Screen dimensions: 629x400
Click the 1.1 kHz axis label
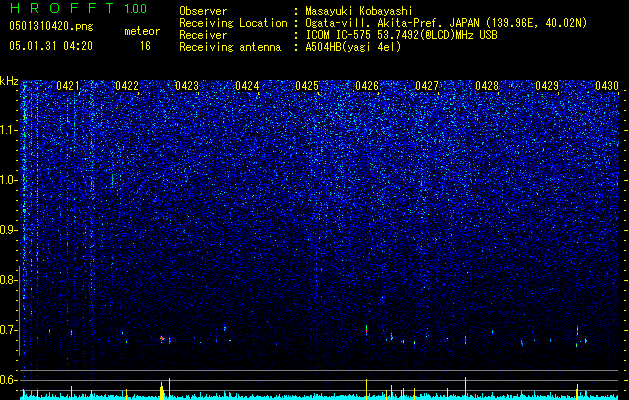pos(8,130)
